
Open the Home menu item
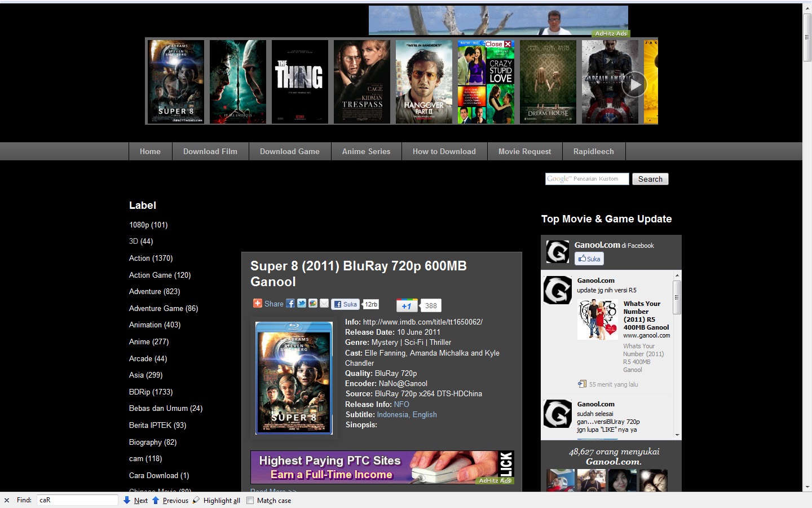click(150, 151)
